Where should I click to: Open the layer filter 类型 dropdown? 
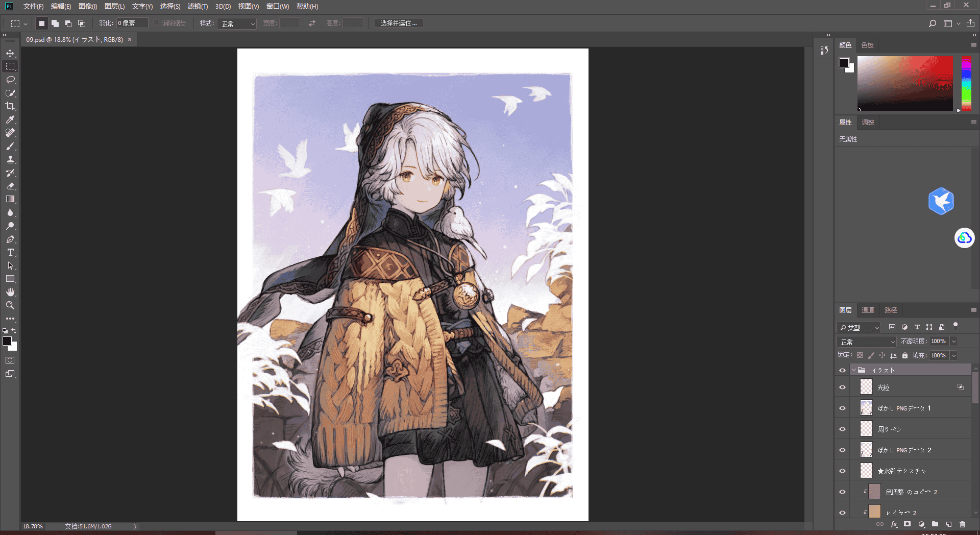tap(859, 327)
